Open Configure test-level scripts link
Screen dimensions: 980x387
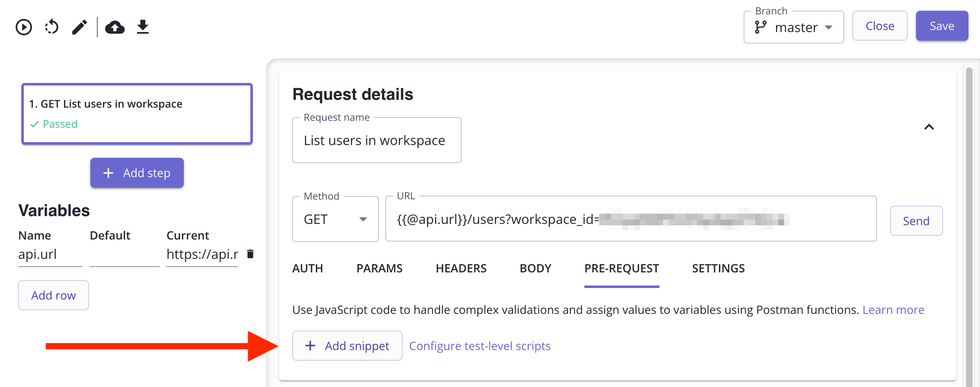click(x=480, y=346)
